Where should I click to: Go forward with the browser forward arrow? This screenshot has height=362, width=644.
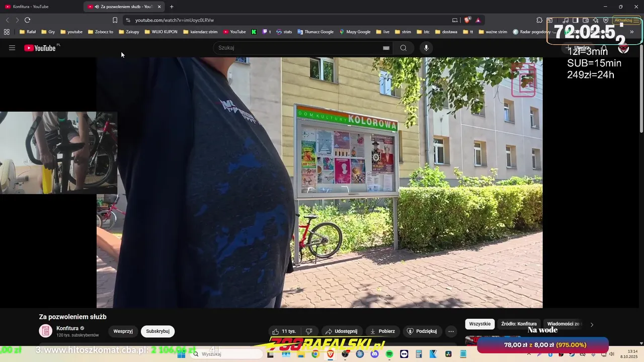click(17, 20)
